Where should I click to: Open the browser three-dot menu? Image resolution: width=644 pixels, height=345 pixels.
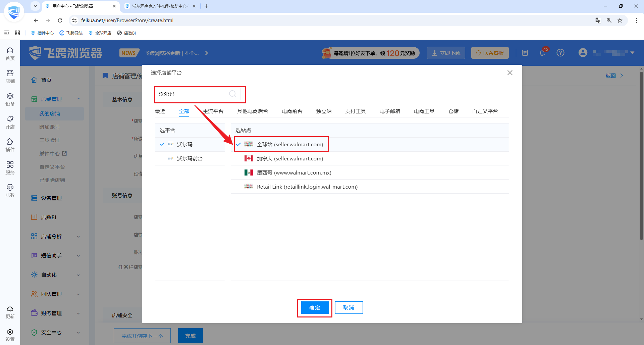(636, 20)
